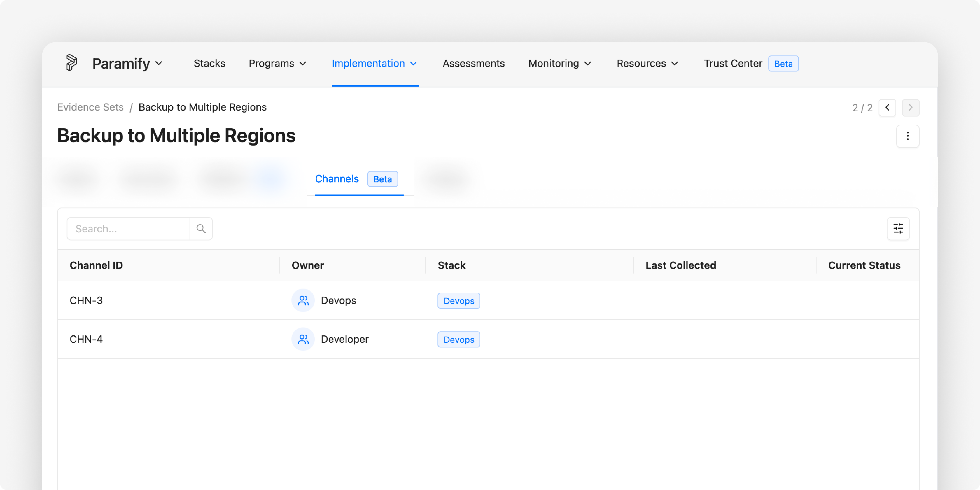
Task: Sort by Channel ID column header
Action: tap(96, 265)
